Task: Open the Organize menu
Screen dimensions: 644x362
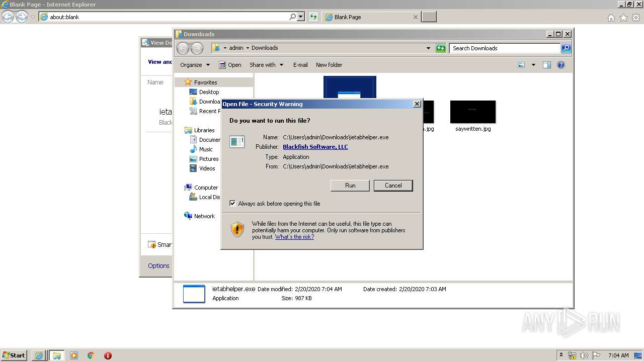Action: click(195, 65)
